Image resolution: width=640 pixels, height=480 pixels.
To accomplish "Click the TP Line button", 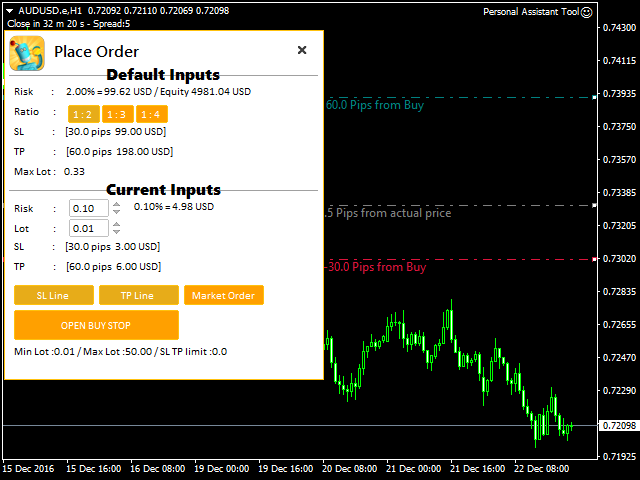I will coord(139,295).
